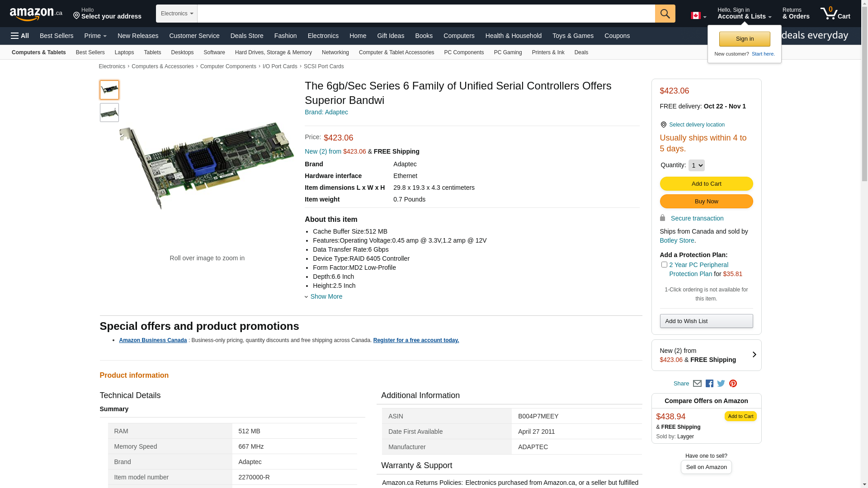Share product via email icon
This screenshot has height=488, width=868.
click(697, 384)
